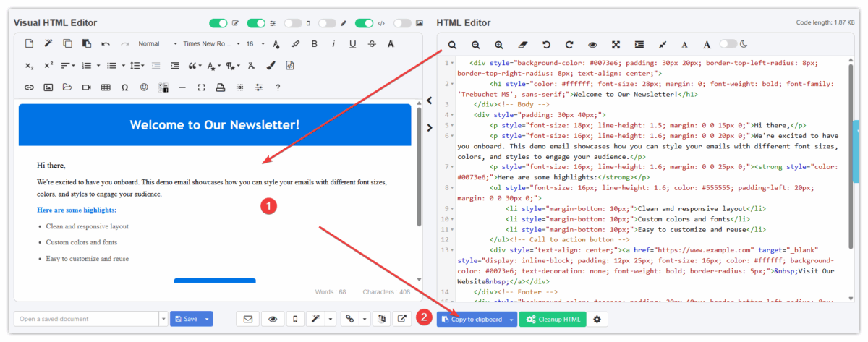Click the print icon in the visual toolbar
Screen dimensions: 868x342
tap(221, 87)
